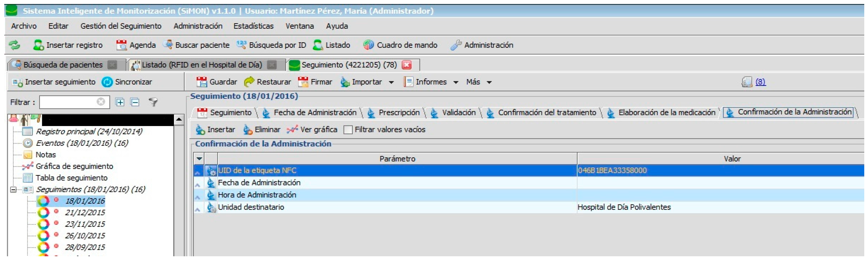
Task: Expand all tree nodes with the plus icon
Action: pyautogui.click(x=120, y=102)
